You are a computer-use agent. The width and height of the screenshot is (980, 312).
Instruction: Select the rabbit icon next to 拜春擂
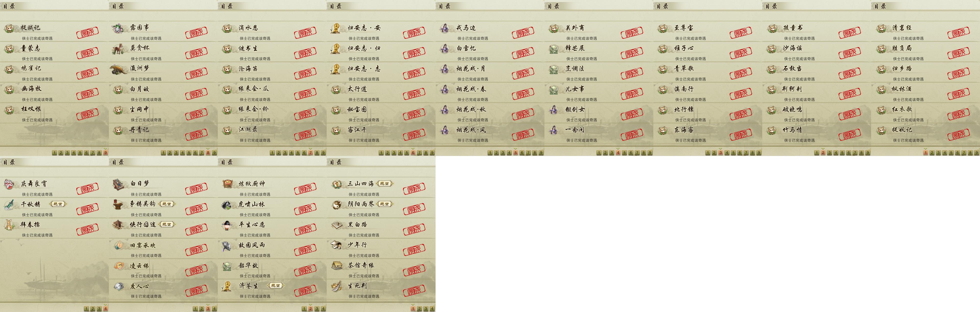[9, 225]
